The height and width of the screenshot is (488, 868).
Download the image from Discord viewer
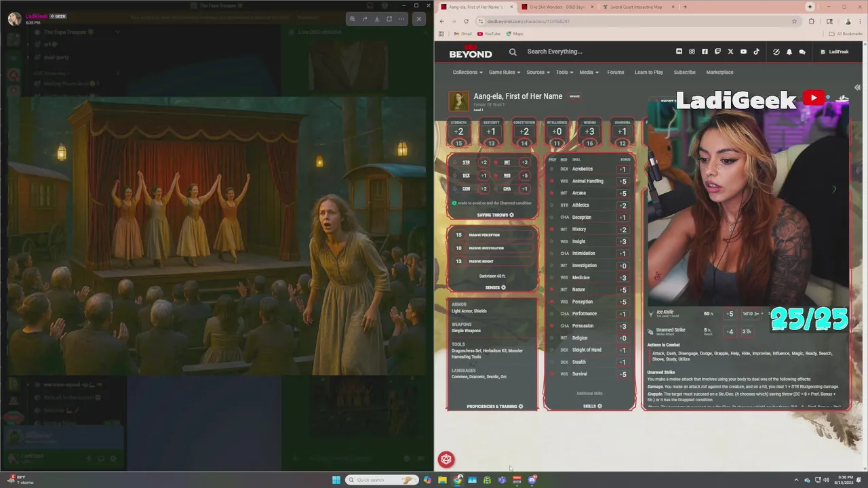pyautogui.click(x=377, y=19)
